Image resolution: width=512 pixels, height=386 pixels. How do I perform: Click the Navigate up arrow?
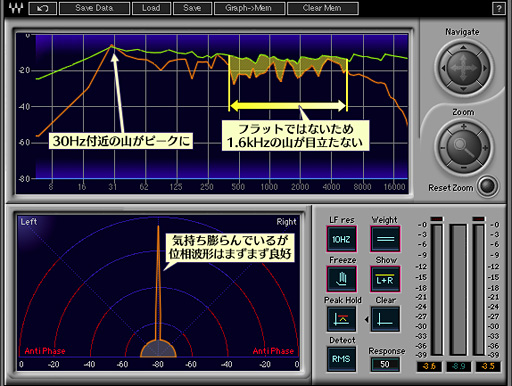coord(463,48)
